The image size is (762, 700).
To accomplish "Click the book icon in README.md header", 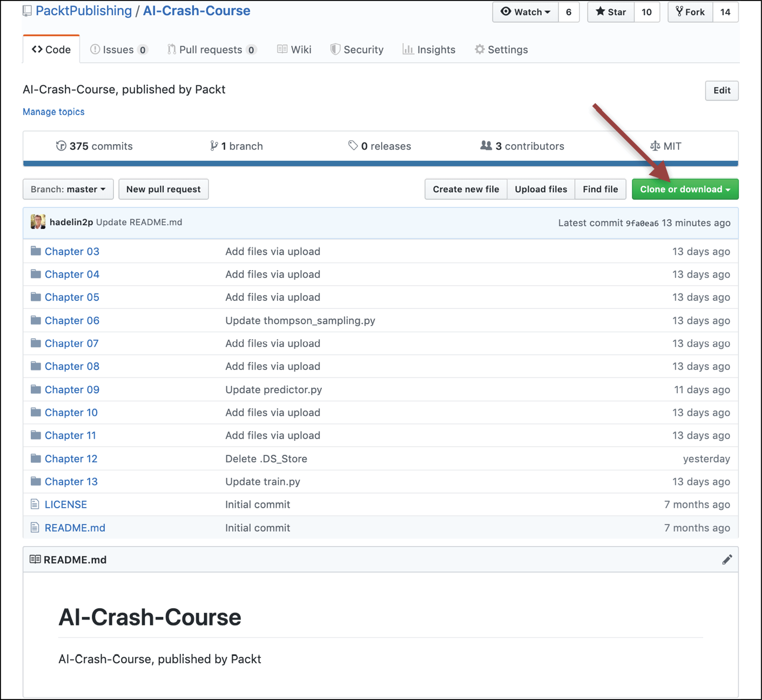I will (x=35, y=560).
